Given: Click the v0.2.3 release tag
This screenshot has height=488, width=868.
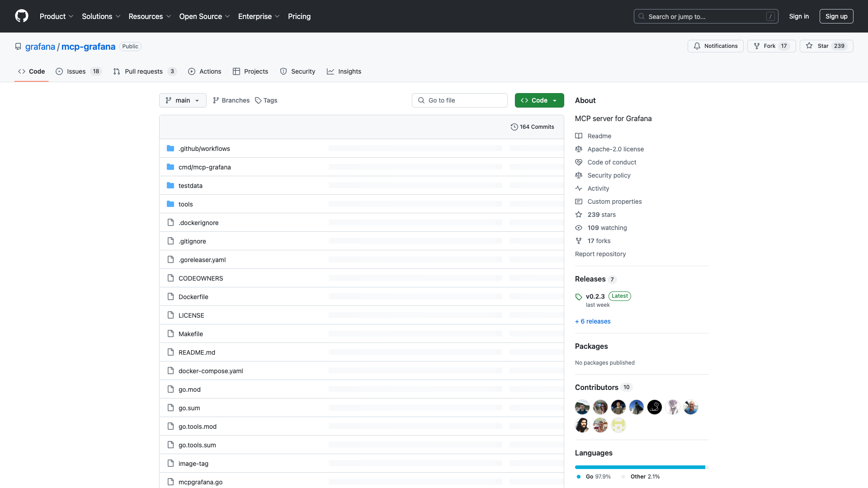Looking at the screenshot, I should (x=595, y=296).
